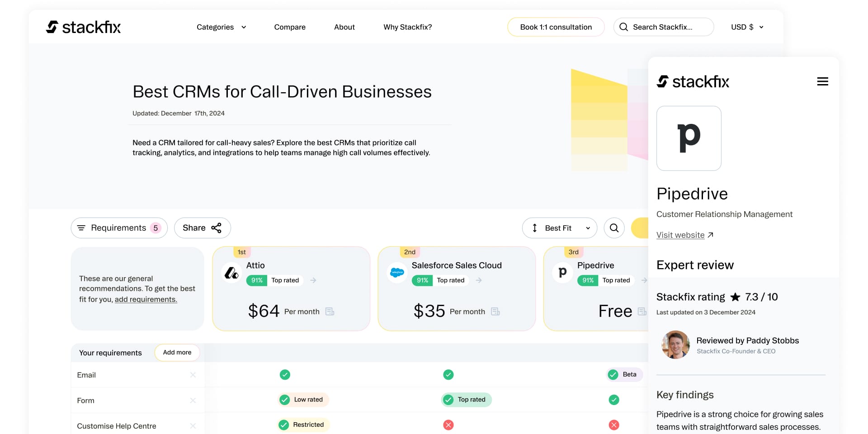868x434 pixels.
Task: Click the Top rated badge in Salesforce Form row
Action: tap(467, 400)
